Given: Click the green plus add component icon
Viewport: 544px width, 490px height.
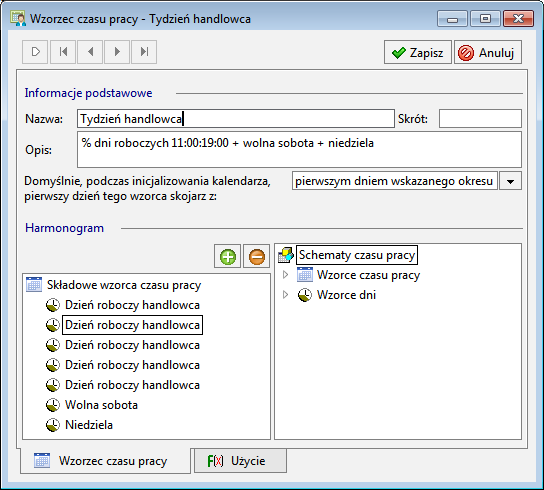Looking at the screenshot, I should [228, 256].
